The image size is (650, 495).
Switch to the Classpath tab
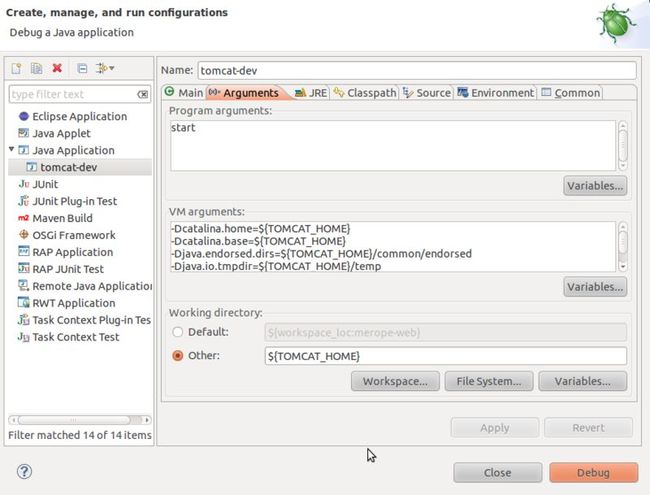click(365, 92)
